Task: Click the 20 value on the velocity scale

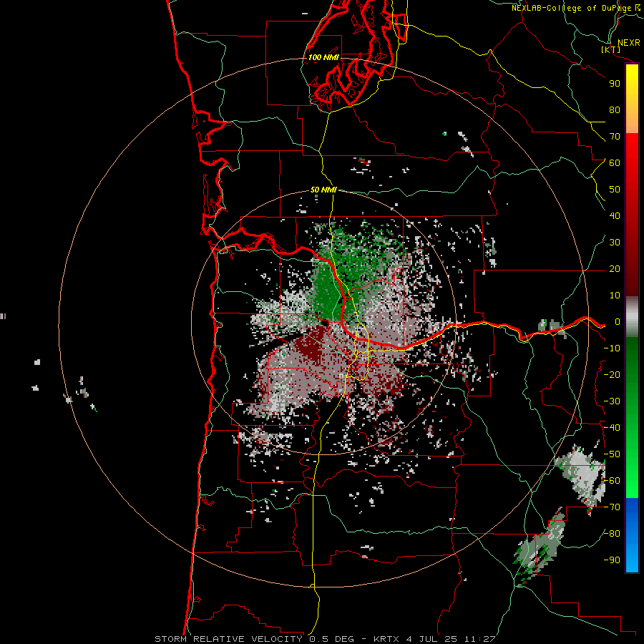Action: (x=615, y=269)
